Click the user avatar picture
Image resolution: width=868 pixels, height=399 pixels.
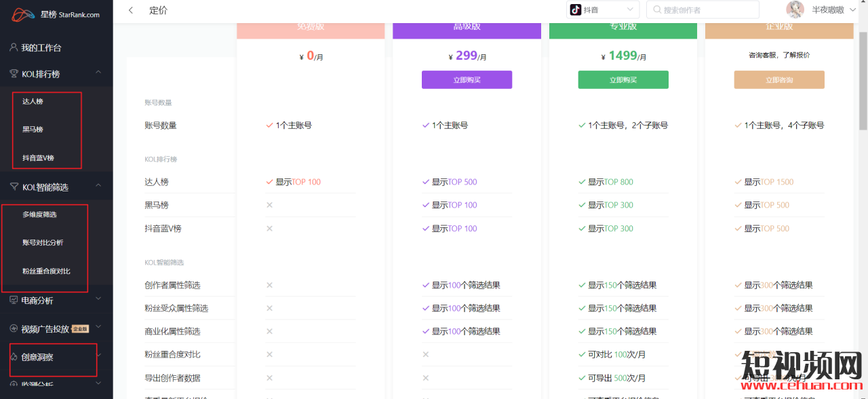(x=795, y=9)
